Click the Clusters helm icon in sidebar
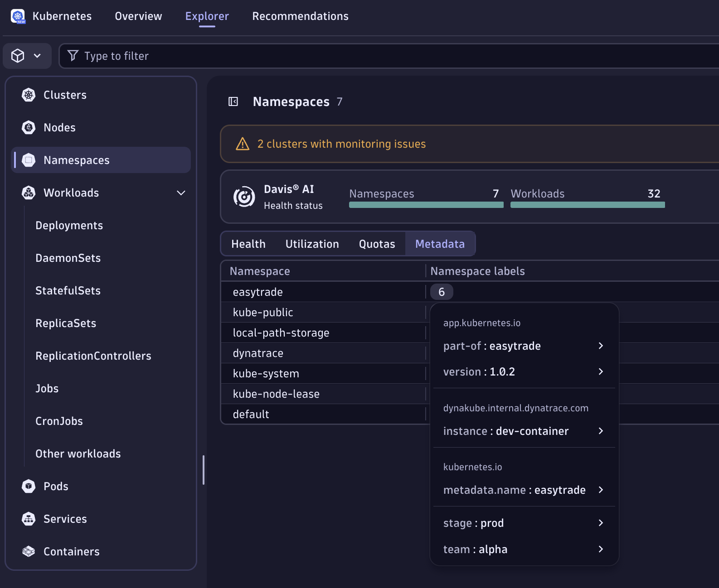The image size is (719, 588). point(29,95)
